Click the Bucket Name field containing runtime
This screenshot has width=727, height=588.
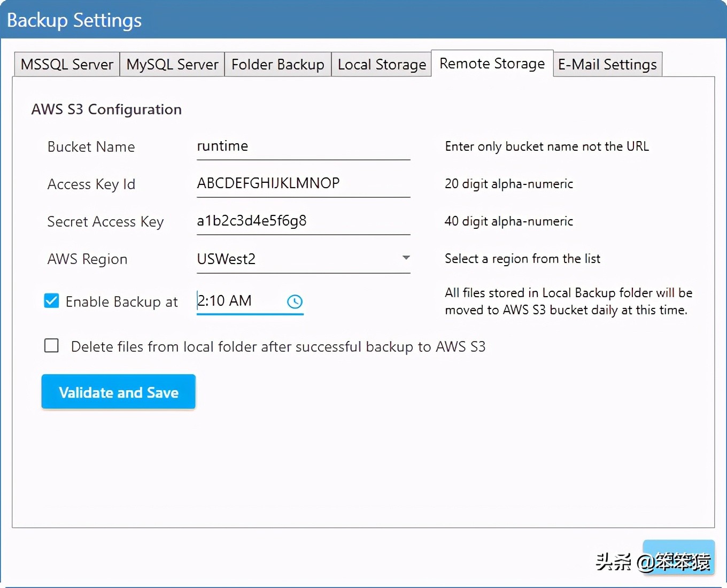click(x=303, y=146)
